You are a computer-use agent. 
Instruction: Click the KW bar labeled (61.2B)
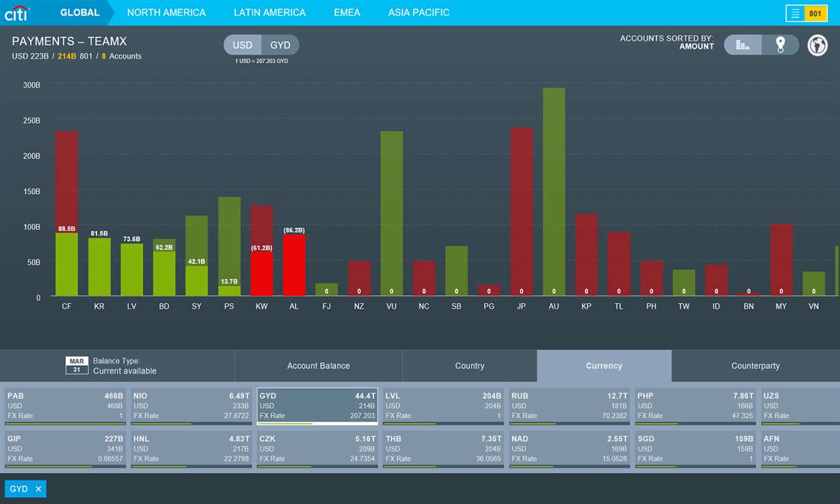tap(261, 274)
